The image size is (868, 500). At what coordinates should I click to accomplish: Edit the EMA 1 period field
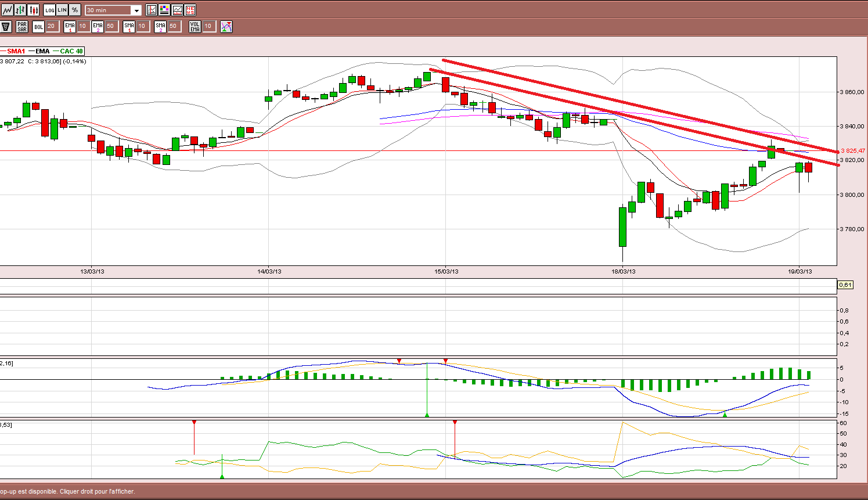(x=83, y=27)
